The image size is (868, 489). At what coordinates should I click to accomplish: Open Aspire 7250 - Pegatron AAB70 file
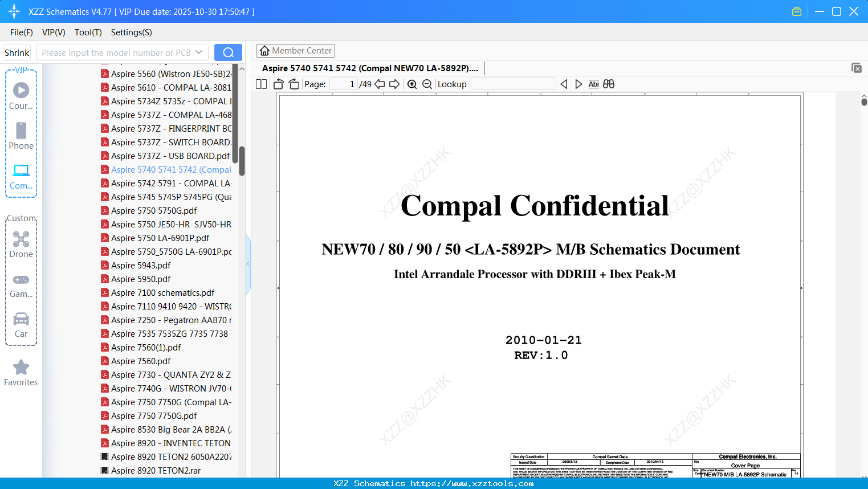[166, 320]
